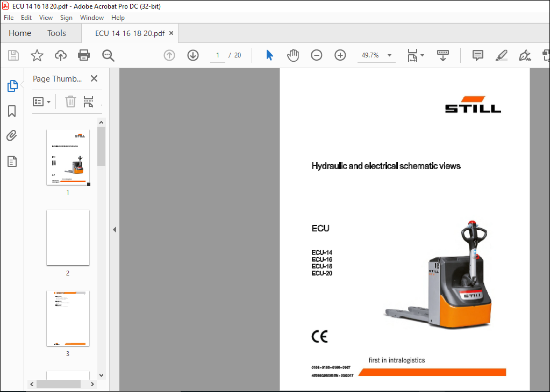Click thumbnail panel scroll down arrow
This screenshot has height=392, width=550.
tap(102, 375)
